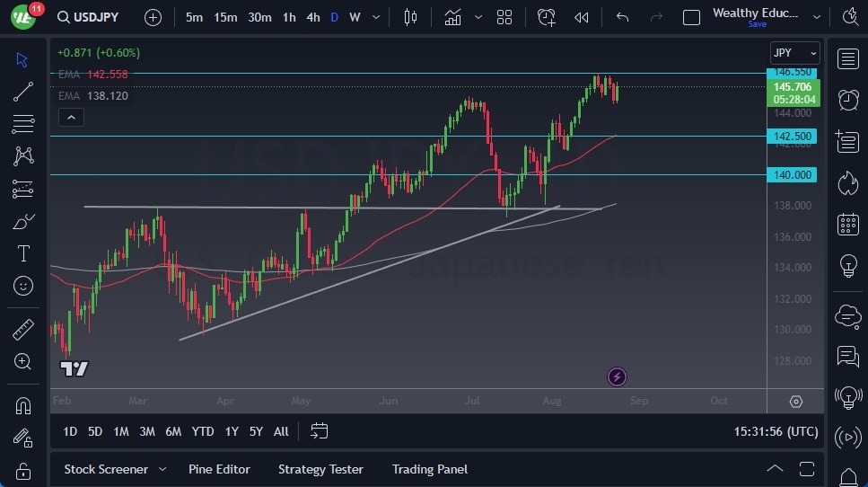Toggle the magnet snap mode
The width and height of the screenshot is (868, 487).
[x=22, y=405]
